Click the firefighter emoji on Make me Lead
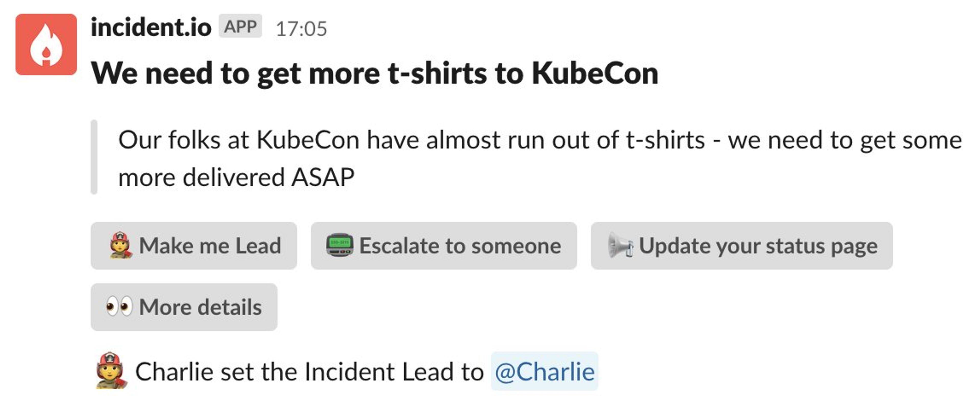The width and height of the screenshot is (980, 411). [x=121, y=246]
